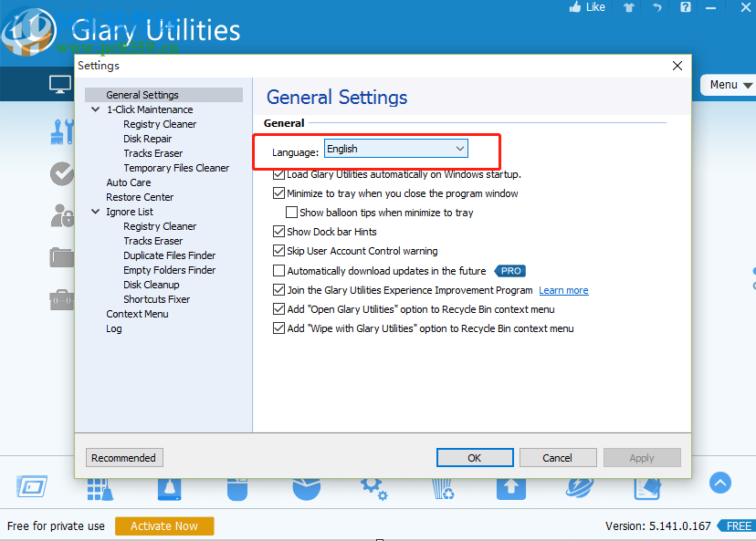Open the Menu dropdown in main window

[x=730, y=85]
